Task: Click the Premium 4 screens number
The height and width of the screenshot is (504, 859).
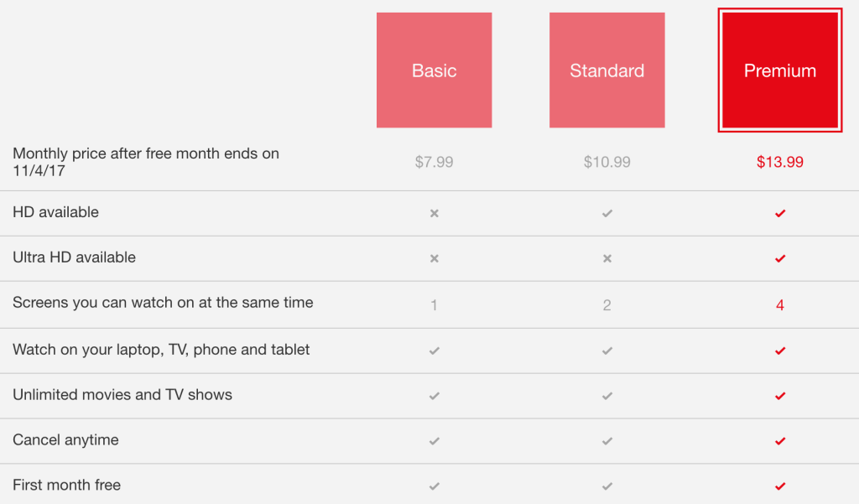Action: coord(779,305)
